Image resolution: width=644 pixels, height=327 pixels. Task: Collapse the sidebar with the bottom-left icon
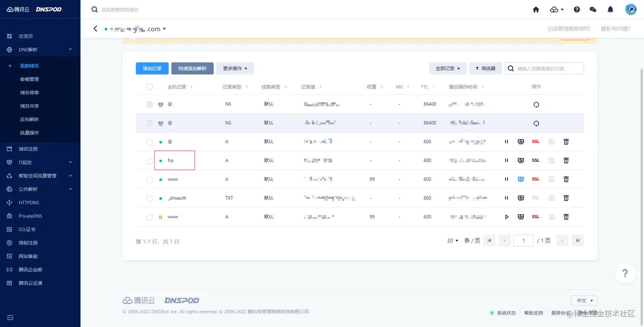(x=10, y=318)
